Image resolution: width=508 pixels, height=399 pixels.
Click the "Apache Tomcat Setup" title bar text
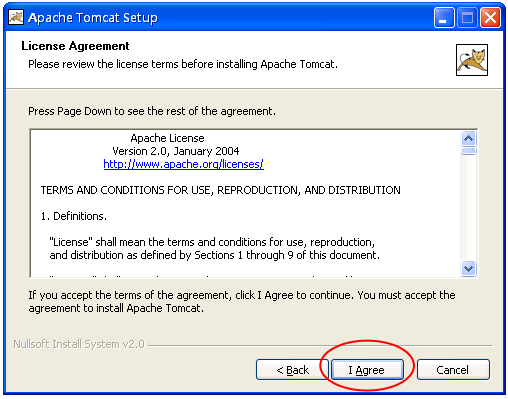[x=93, y=18]
